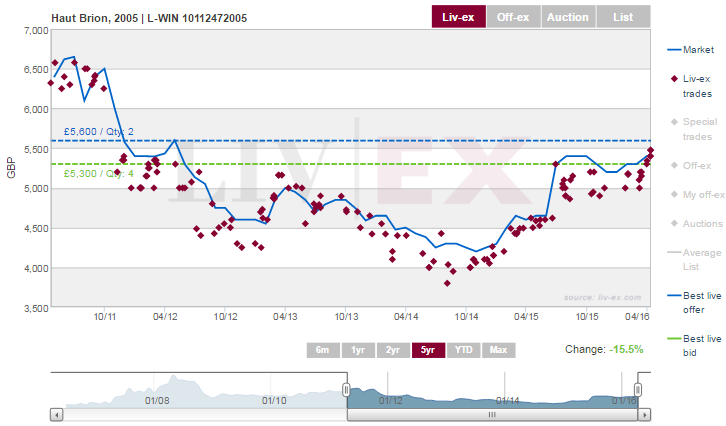This screenshot has width=726, height=426.
Task: Click the 01/10 navigator date label
Action: tap(274, 401)
